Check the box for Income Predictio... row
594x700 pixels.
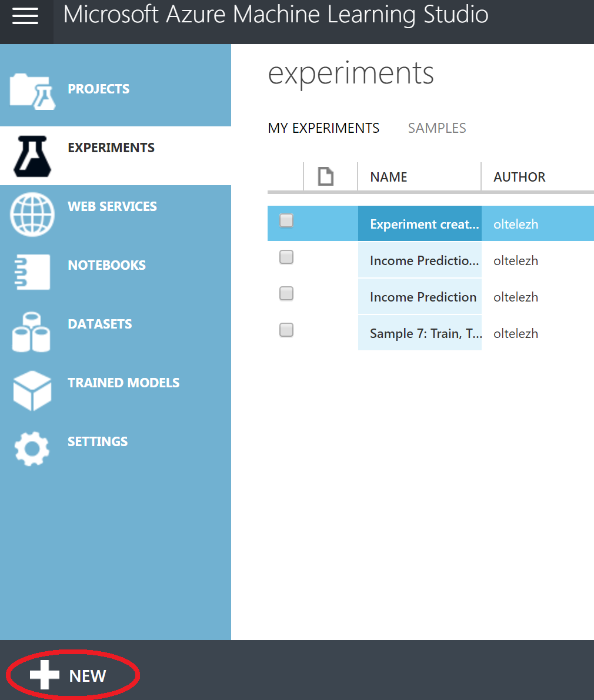pyautogui.click(x=286, y=257)
